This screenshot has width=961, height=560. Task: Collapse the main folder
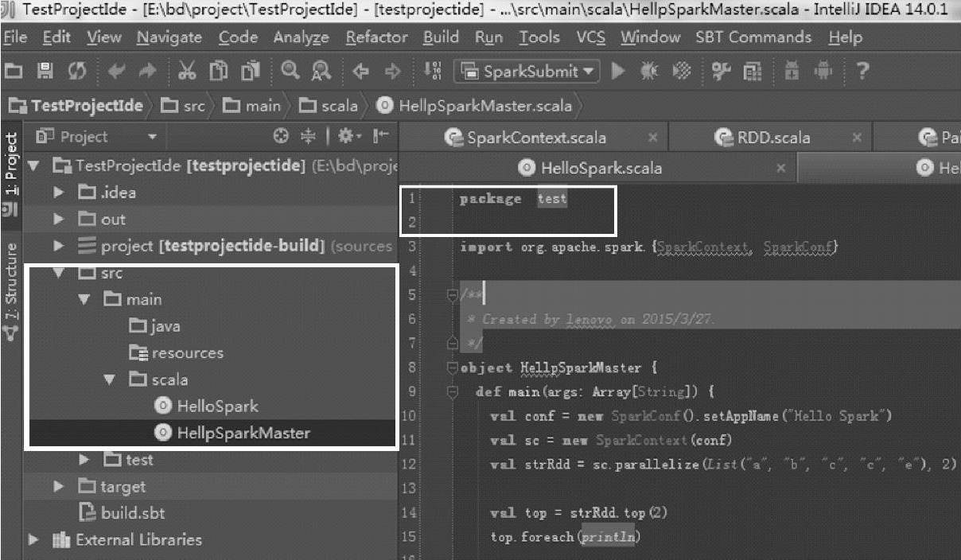tap(84, 300)
